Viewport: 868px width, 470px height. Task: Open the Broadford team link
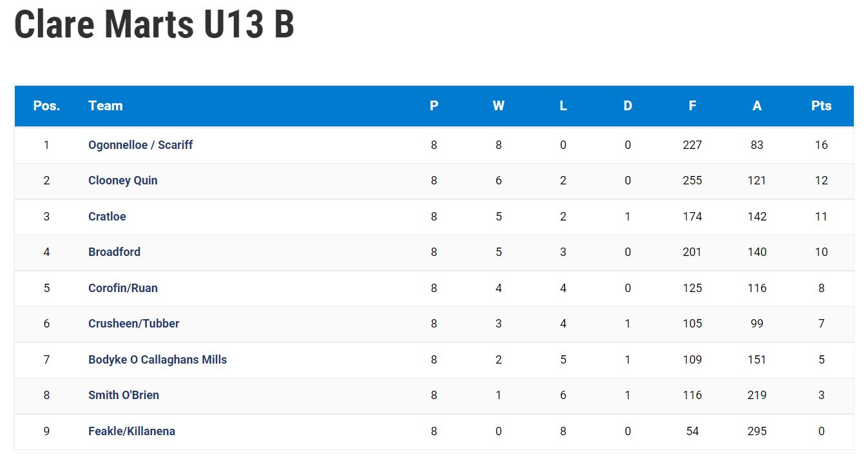[x=114, y=252]
